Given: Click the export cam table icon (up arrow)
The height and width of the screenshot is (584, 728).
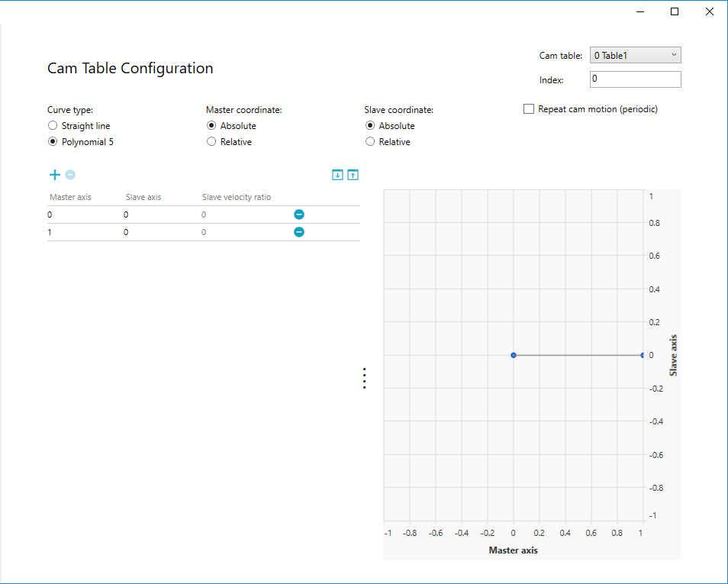Looking at the screenshot, I should coord(353,175).
